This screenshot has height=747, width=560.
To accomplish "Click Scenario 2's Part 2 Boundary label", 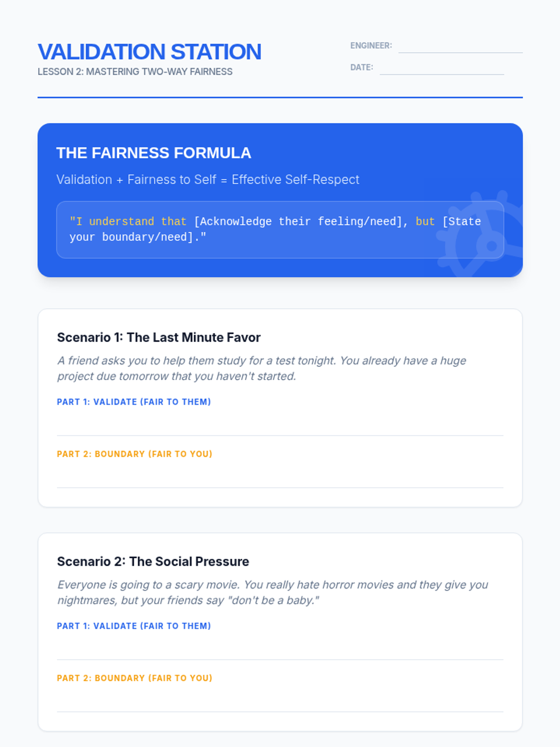I will coord(134,678).
